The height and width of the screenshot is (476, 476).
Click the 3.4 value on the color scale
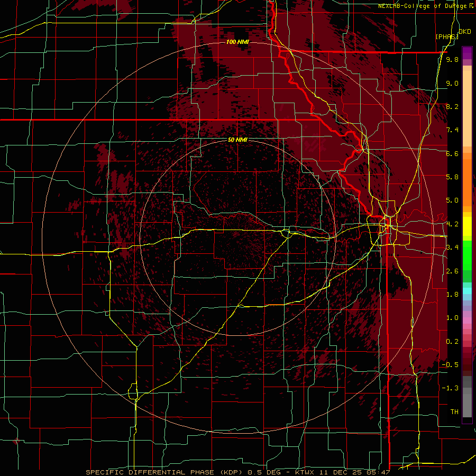coord(452,248)
